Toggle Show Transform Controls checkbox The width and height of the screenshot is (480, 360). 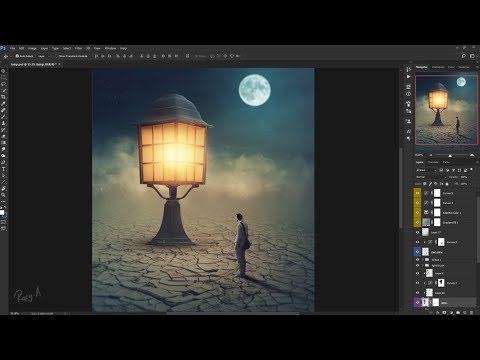57,56
